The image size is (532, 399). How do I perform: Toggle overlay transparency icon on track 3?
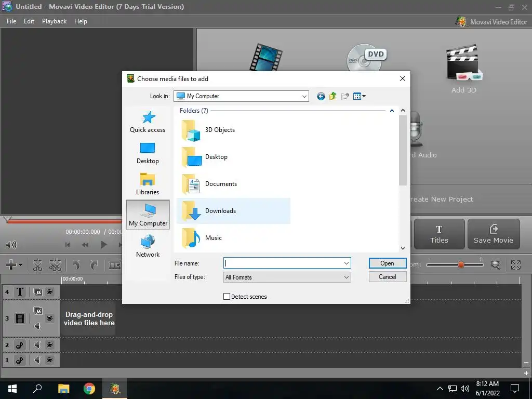[37, 311]
